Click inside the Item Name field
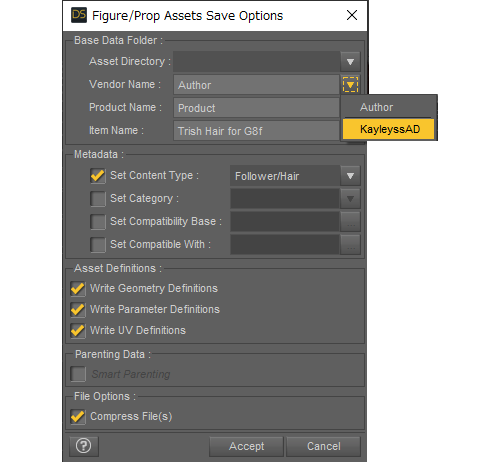 256,131
